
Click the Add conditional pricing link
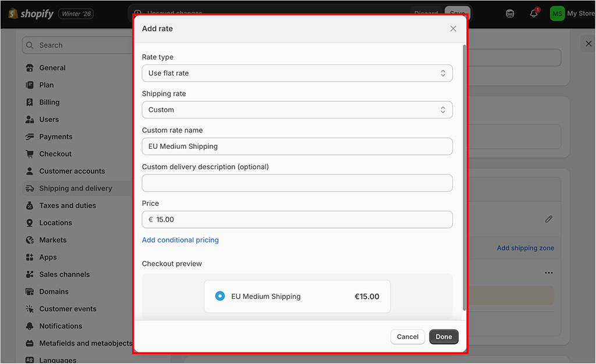180,240
